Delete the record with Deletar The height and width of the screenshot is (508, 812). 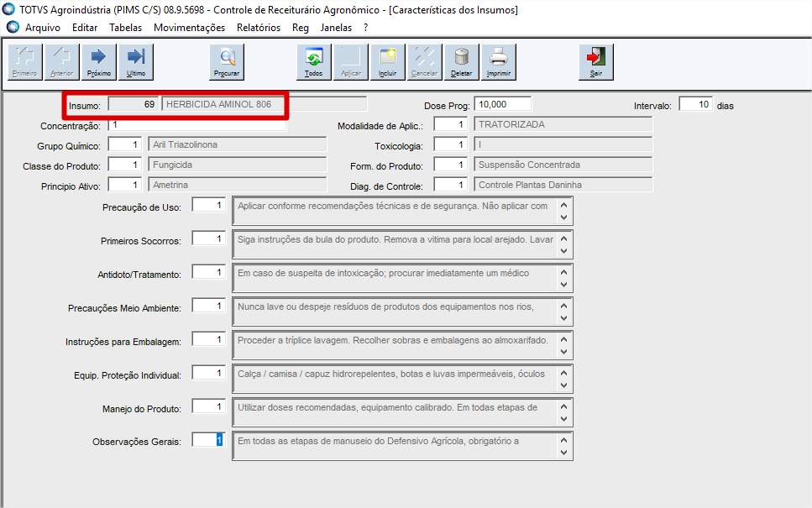click(x=461, y=61)
